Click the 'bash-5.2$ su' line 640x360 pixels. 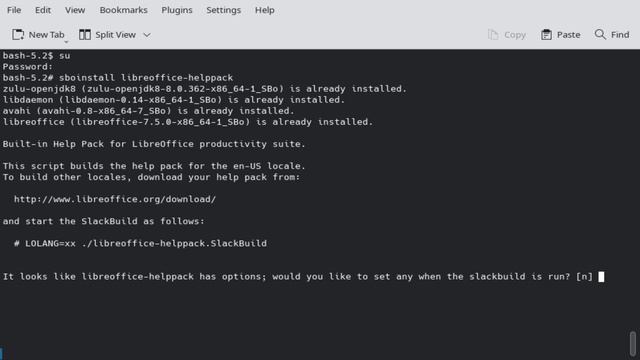[36, 56]
